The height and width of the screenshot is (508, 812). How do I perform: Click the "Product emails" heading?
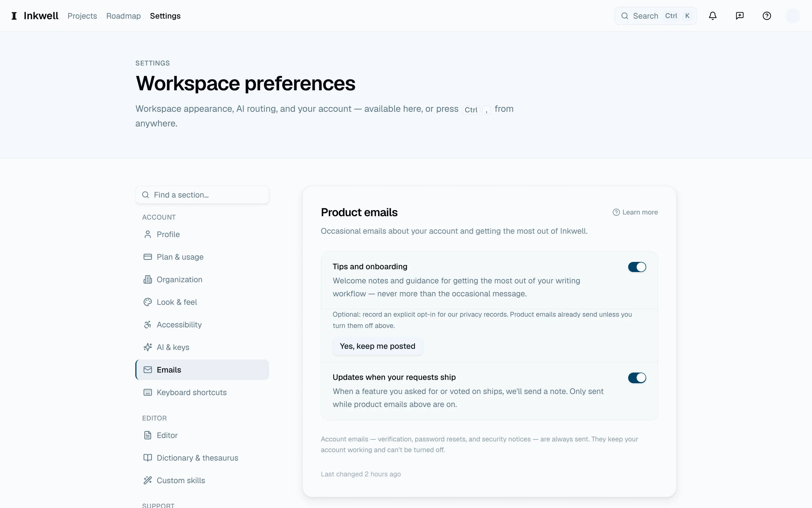359,212
